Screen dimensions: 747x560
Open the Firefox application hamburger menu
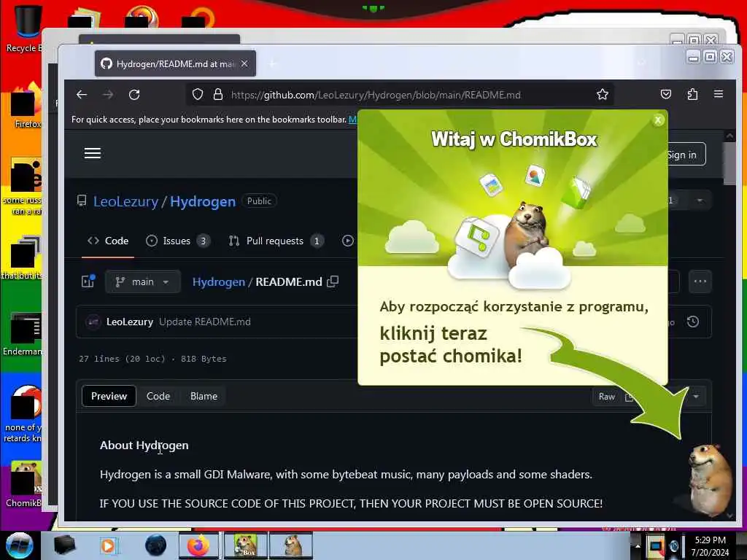tap(719, 94)
